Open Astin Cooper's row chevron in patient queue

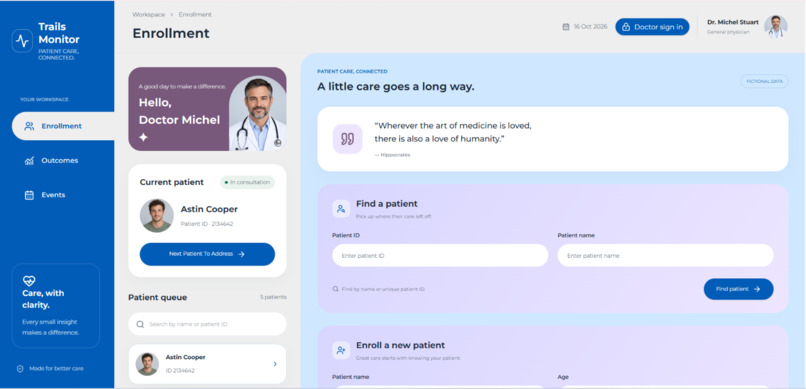point(274,364)
